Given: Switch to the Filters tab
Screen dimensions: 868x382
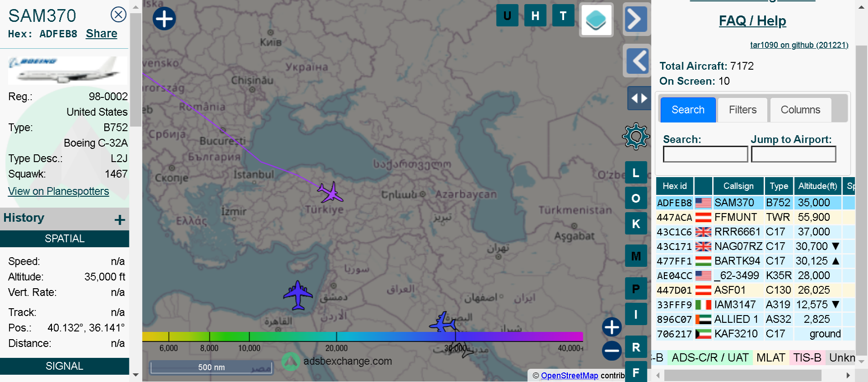Looking at the screenshot, I should 743,110.
